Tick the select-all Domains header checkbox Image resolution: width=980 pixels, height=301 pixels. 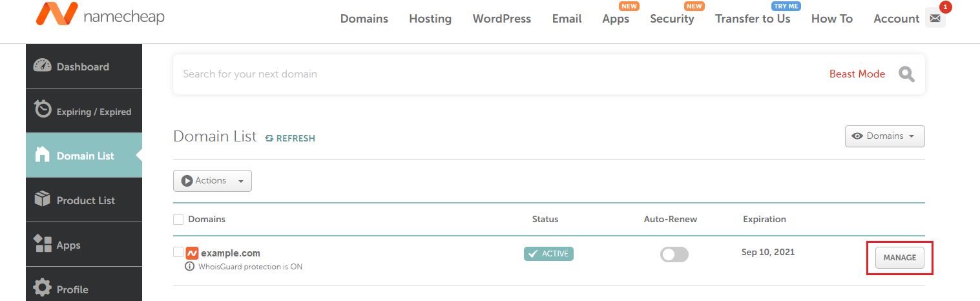point(178,220)
